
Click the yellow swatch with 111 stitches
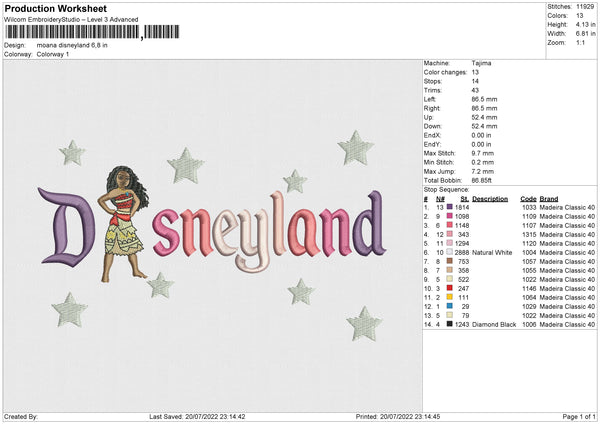450,297
